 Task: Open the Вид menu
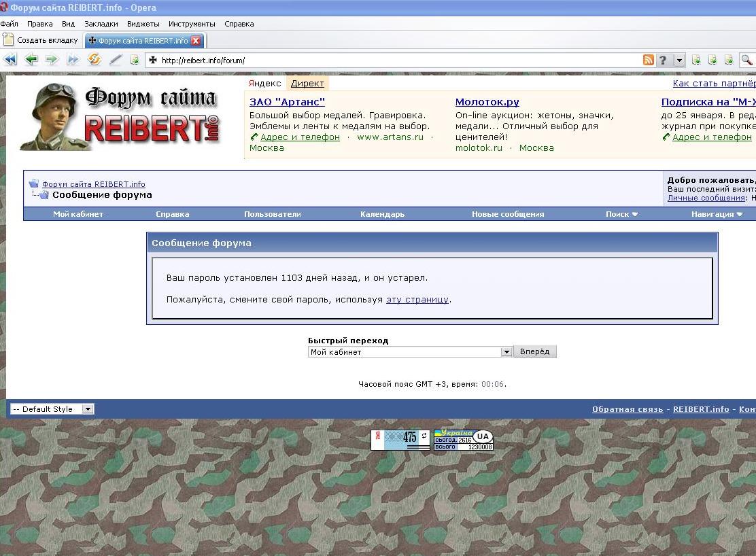coord(68,24)
